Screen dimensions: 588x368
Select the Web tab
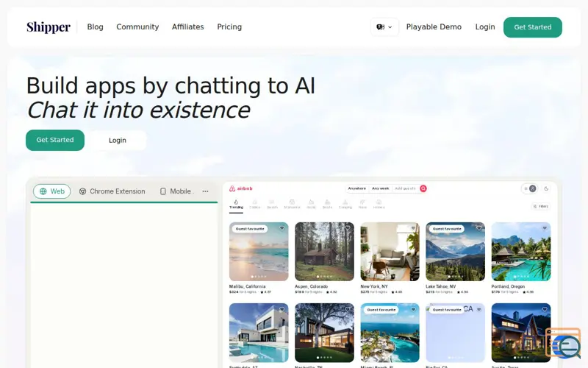coord(51,191)
